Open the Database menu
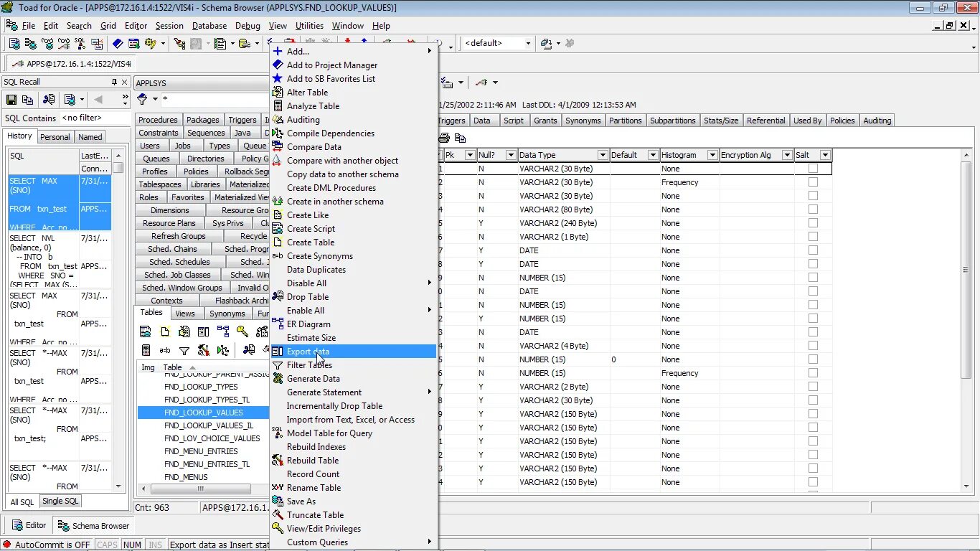 209,26
